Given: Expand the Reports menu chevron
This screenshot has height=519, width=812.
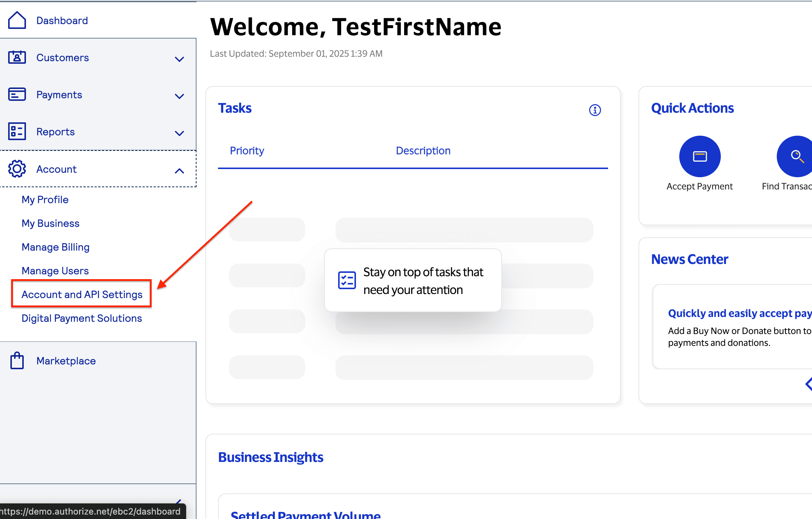Looking at the screenshot, I should (179, 133).
